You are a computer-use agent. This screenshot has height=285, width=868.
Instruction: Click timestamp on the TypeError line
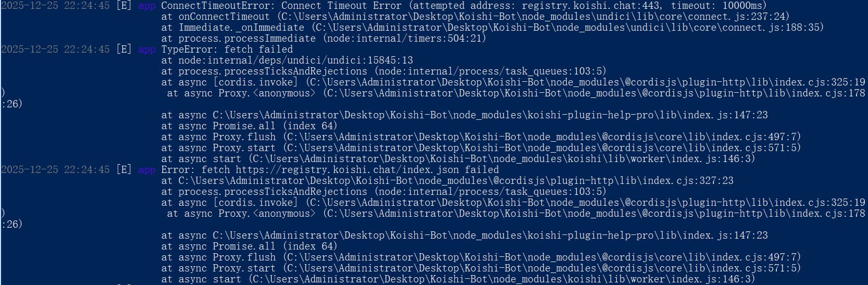click(55, 49)
